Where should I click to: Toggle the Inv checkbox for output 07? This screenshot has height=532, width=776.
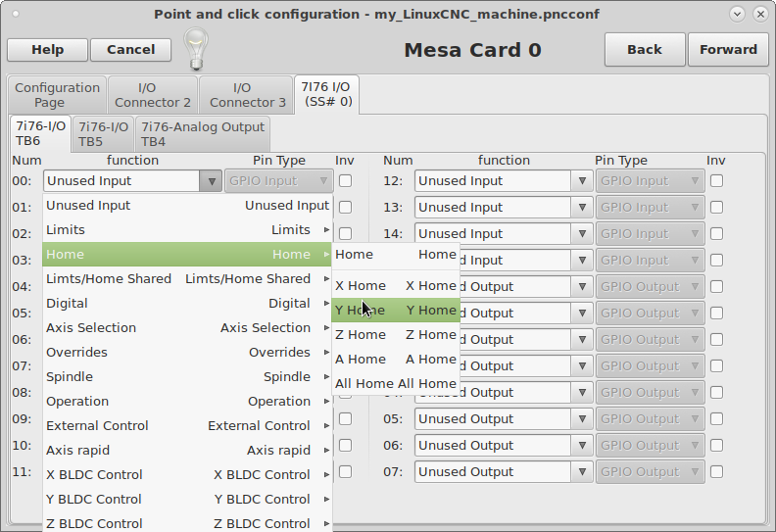tap(716, 472)
